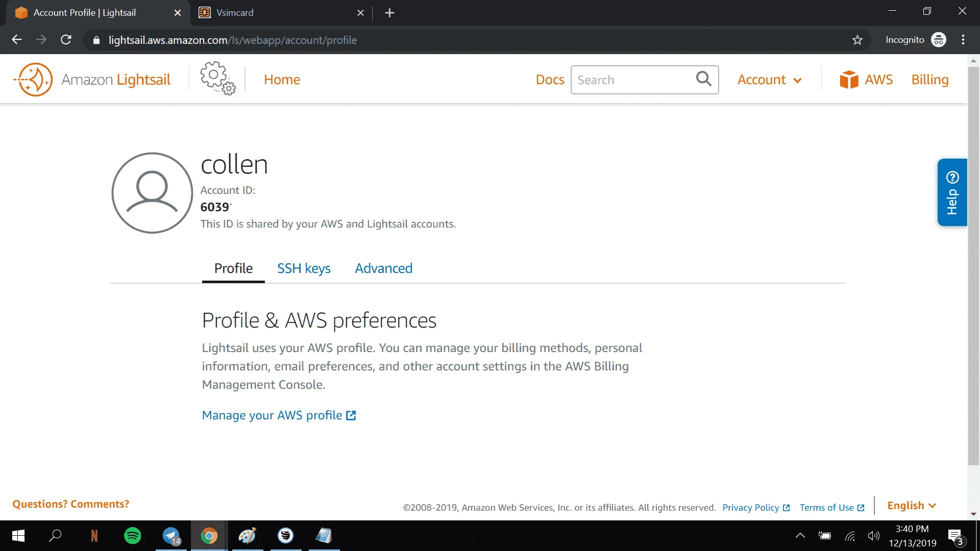
Task: Switch to the Advanced tab
Action: (x=384, y=268)
